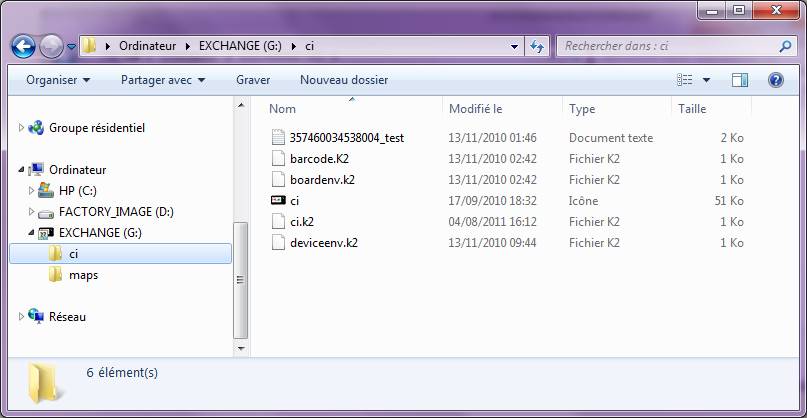
Task: Open the address bar history dropdown
Action: (514, 46)
